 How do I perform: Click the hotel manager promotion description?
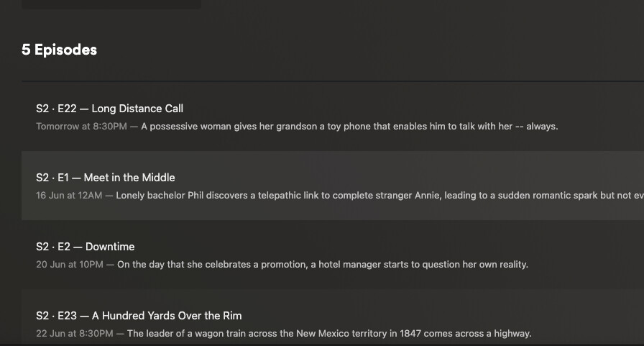point(322,265)
